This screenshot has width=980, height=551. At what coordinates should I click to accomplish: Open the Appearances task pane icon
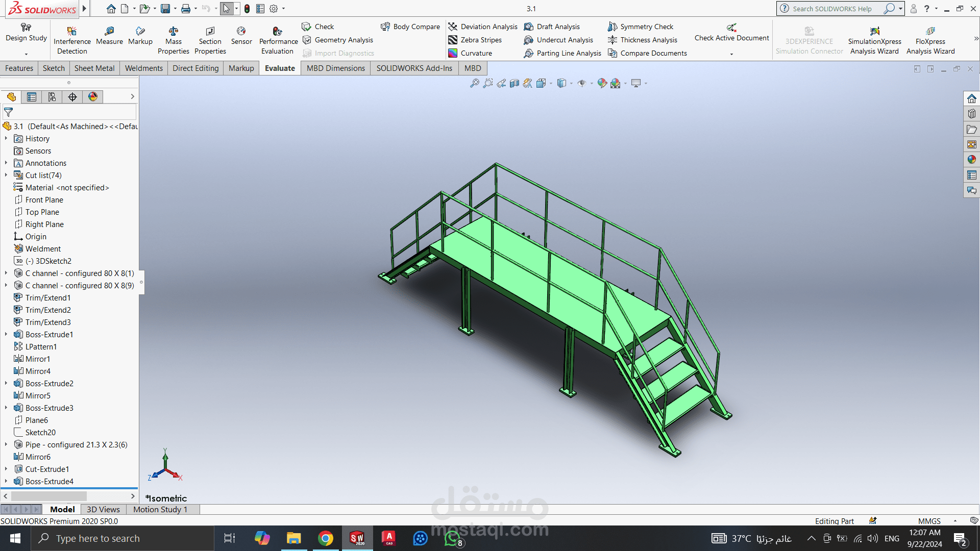coord(971,160)
